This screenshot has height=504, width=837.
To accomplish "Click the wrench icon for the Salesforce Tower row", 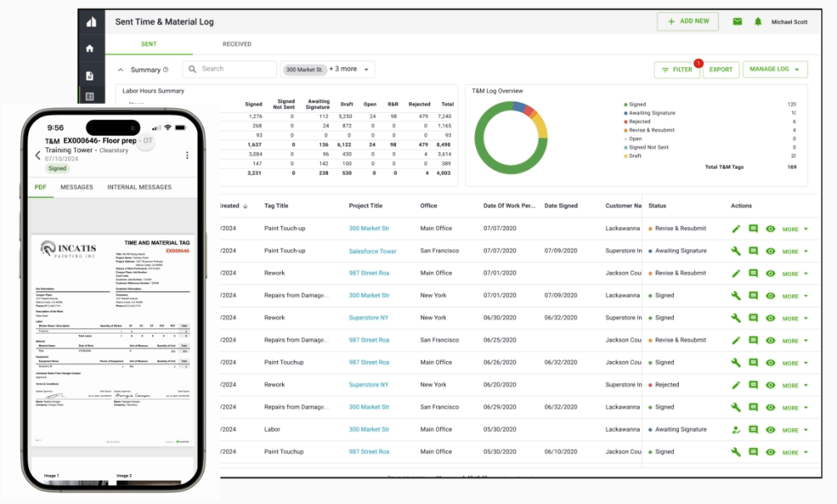I will click(x=735, y=251).
